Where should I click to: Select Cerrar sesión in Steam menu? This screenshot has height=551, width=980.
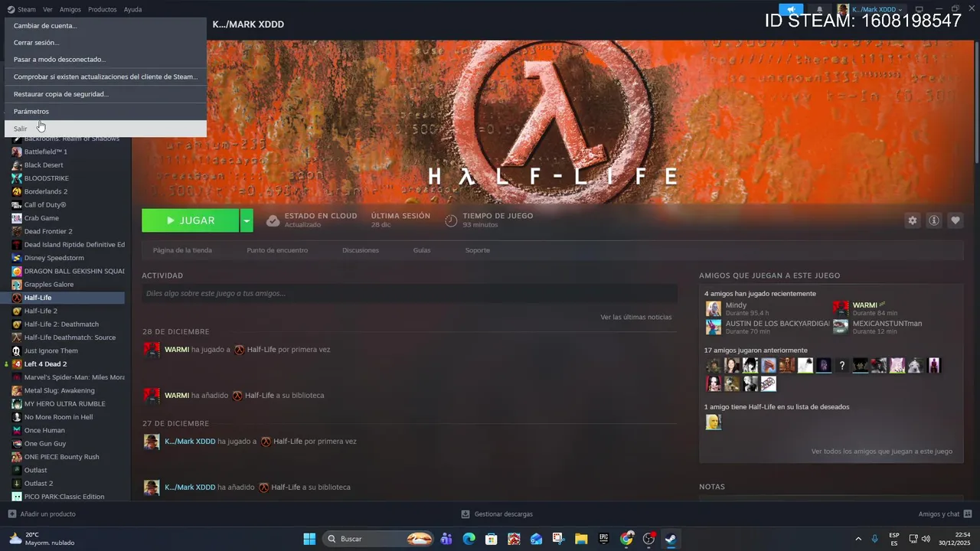[106, 43]
